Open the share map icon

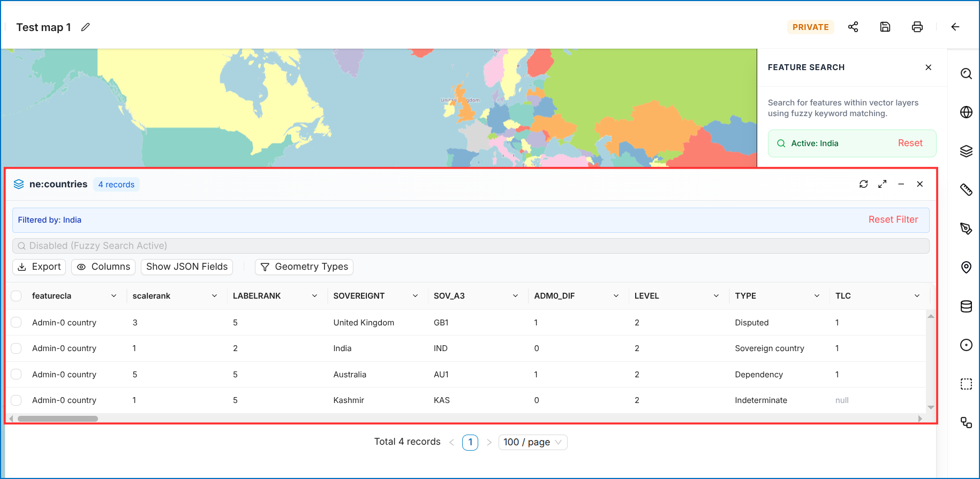853,27
